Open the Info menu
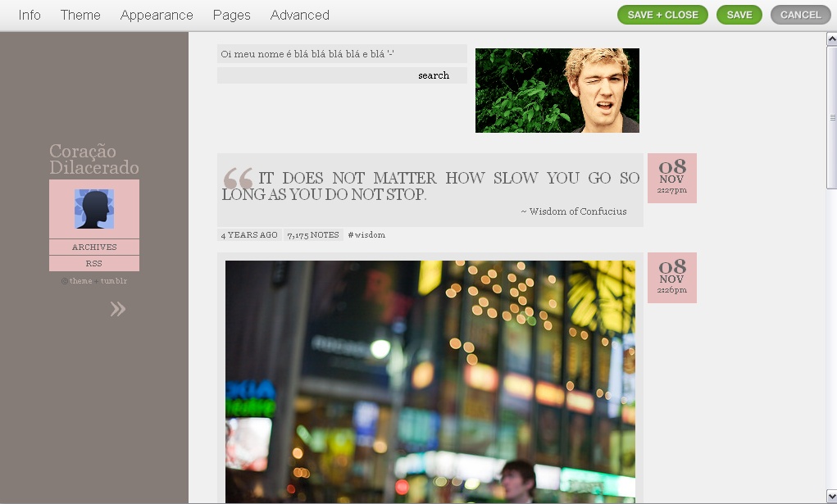The height and width of the screenshot is (504, 837). coord(30,15)
